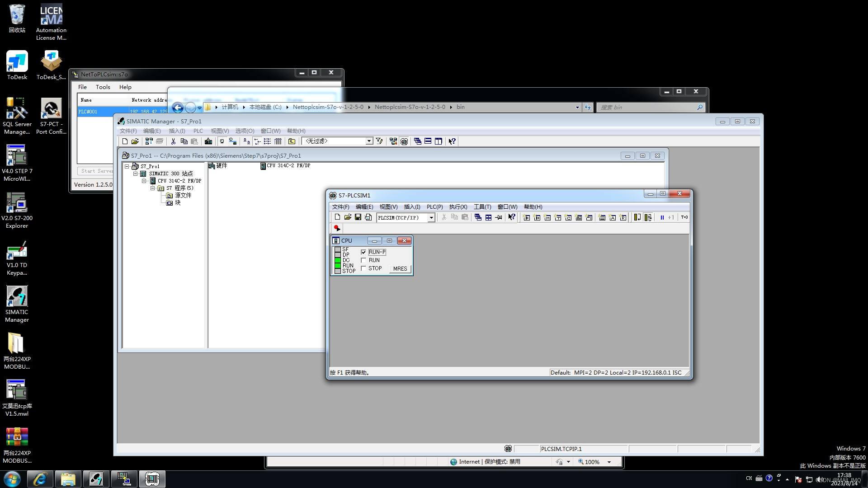Open zoom 100% dropdown in browser status bar
Screen dimensions: 868x488
[609, 462]
